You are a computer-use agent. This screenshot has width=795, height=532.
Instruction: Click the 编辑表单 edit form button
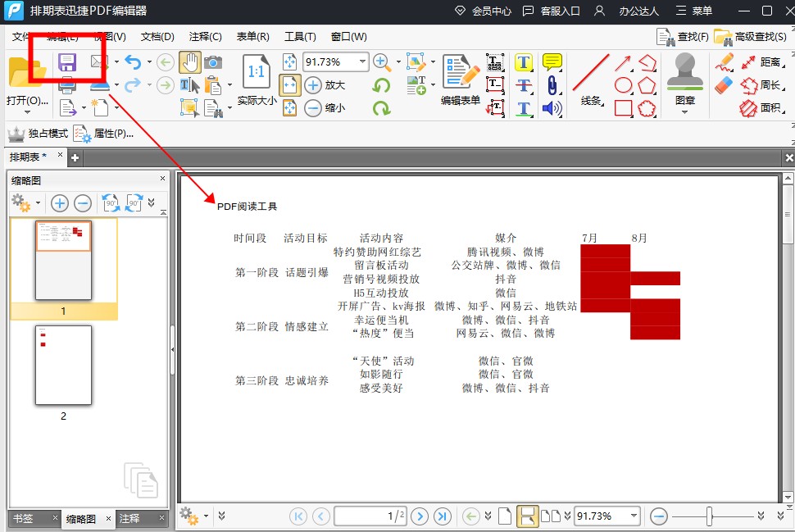461,82
